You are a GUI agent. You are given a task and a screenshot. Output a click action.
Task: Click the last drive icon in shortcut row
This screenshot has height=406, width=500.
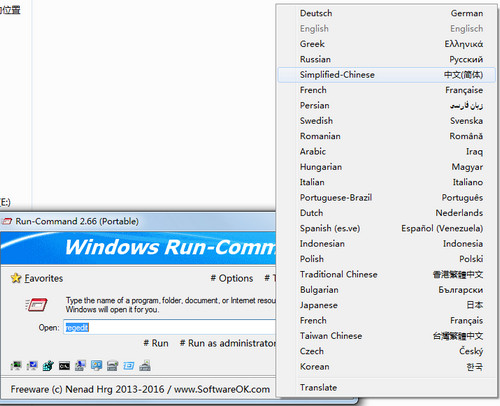click(145, 366)
